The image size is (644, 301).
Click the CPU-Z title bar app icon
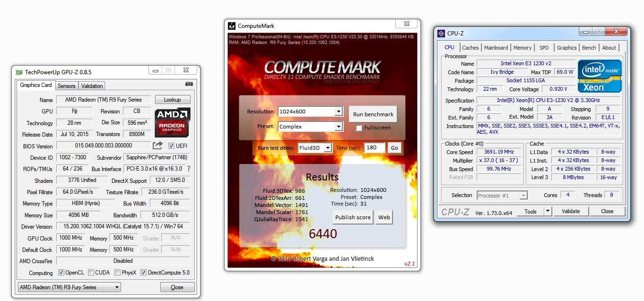click(441, 34)
